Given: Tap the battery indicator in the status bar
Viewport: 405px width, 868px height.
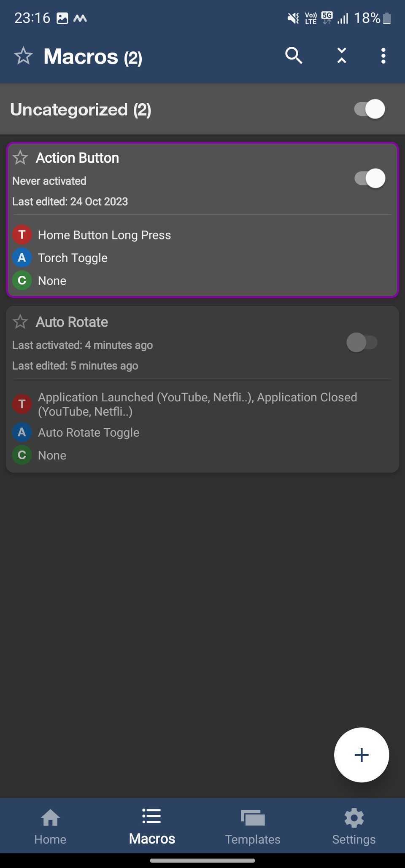Looking at the screenshot, I should coord(386,18).
